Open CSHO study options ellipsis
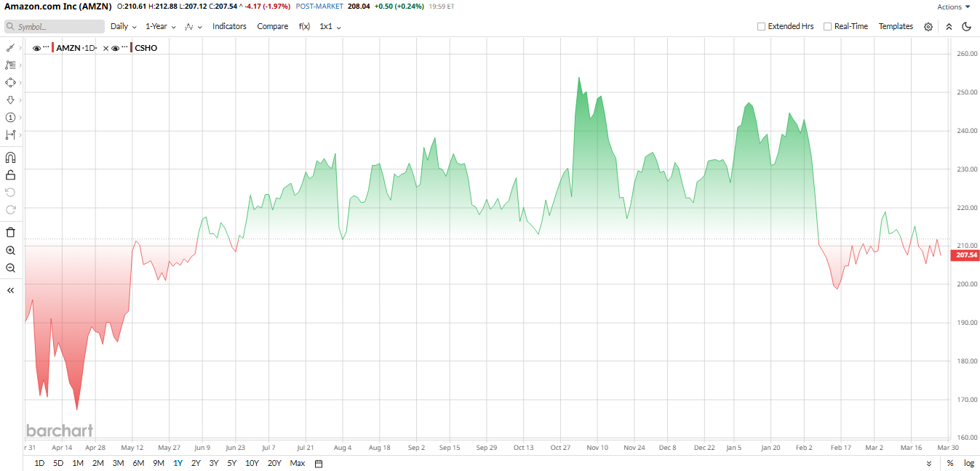This screenshot has height=471, width=980. point(125,47)
